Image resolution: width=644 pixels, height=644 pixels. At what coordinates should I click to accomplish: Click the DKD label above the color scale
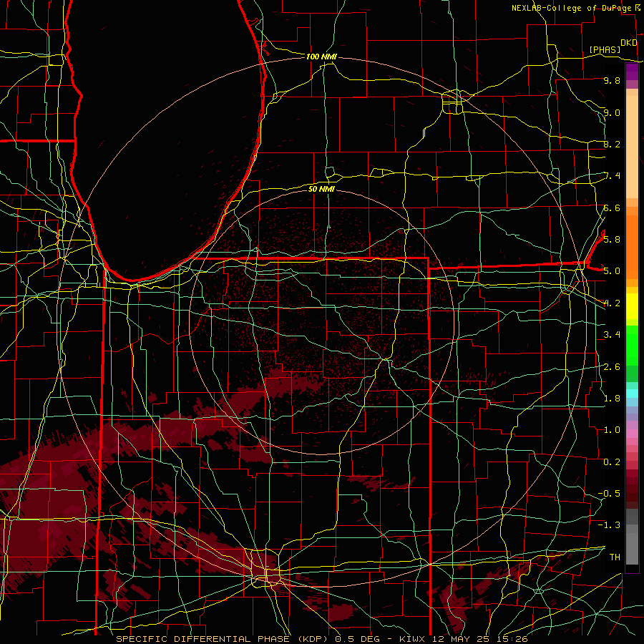tap(629, 43)
